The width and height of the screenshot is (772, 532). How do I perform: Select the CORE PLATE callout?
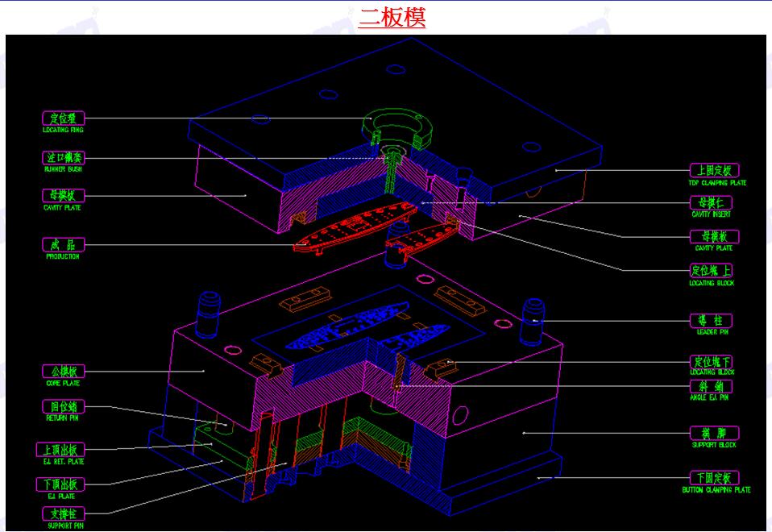(x=63, y=372)
